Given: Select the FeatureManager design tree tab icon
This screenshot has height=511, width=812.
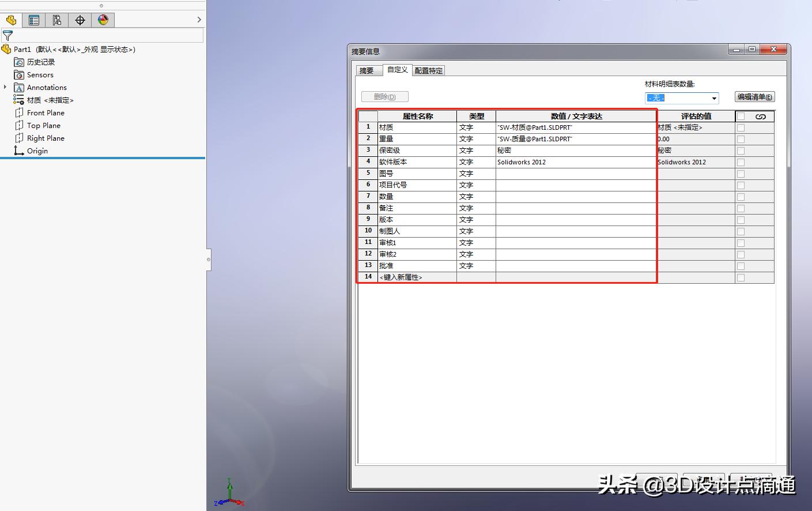Looking at the screenshot, I should click(10, 19).
